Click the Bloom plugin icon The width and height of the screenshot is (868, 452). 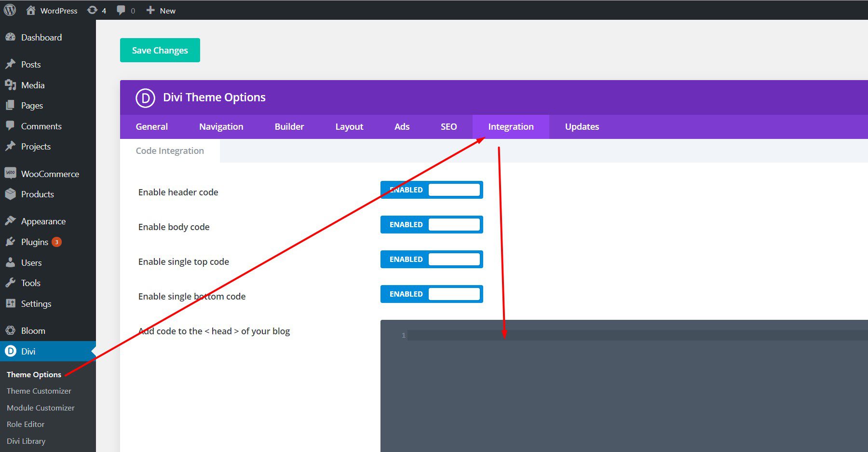click(x=11, y=330)
